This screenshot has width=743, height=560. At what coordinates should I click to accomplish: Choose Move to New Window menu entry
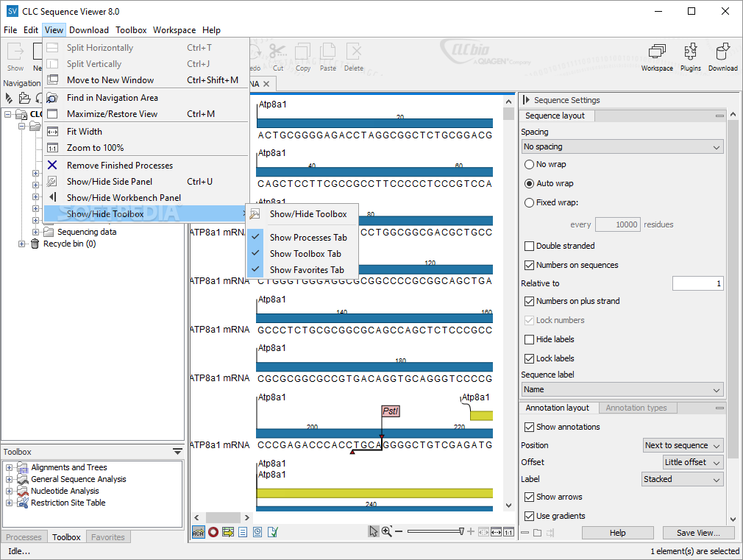point(146,80)
